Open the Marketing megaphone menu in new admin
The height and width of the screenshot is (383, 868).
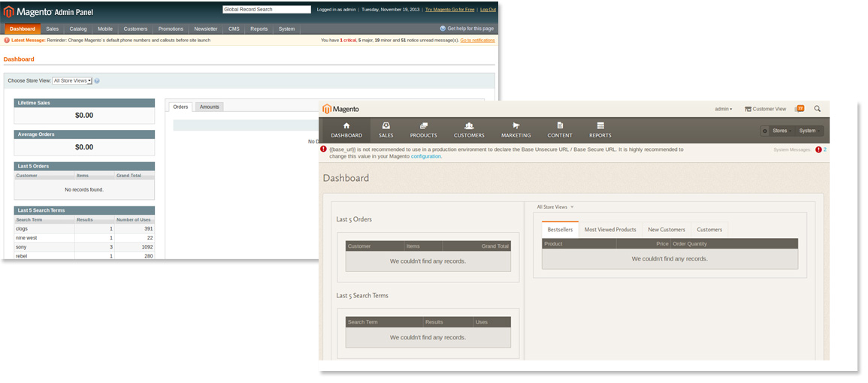point(516,130)
